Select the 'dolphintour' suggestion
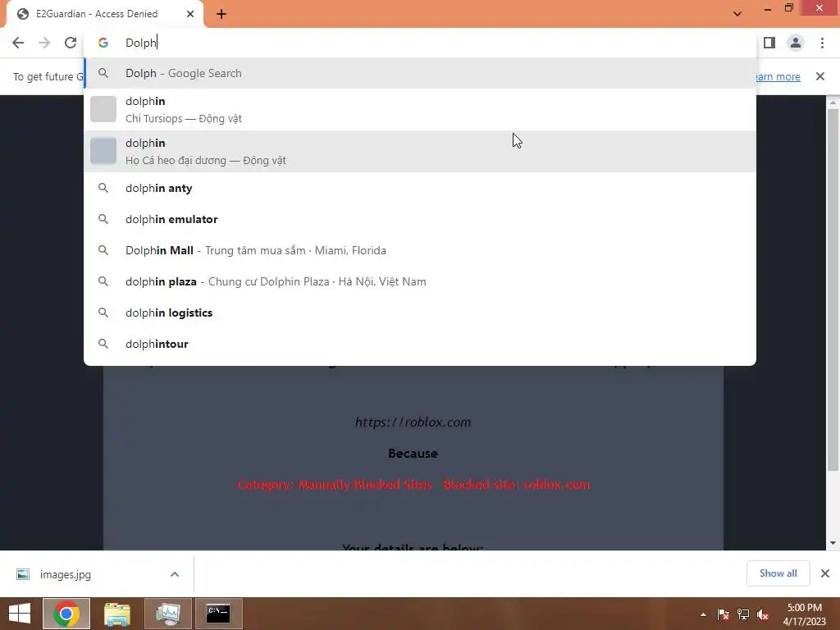 click(420, 344)
